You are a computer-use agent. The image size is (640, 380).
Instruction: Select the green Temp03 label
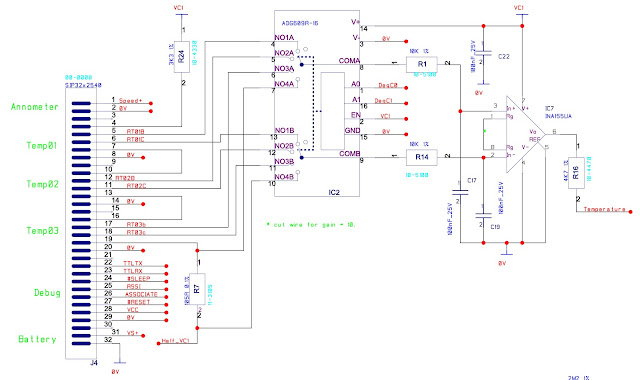(x=42, y=231)
